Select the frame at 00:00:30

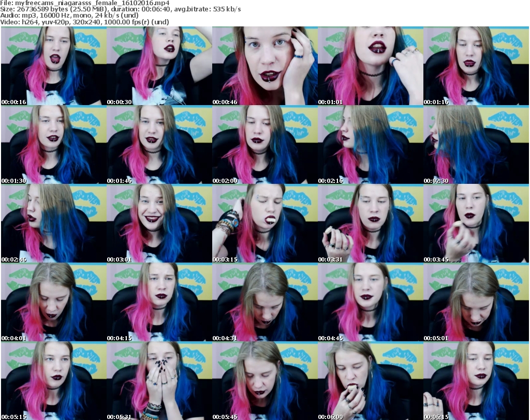(x=159, y=66)
